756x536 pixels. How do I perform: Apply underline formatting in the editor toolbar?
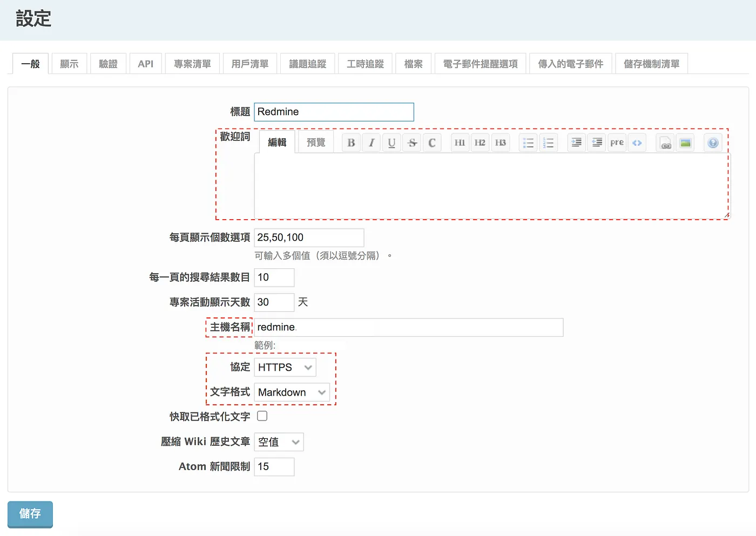pos(391,143)
